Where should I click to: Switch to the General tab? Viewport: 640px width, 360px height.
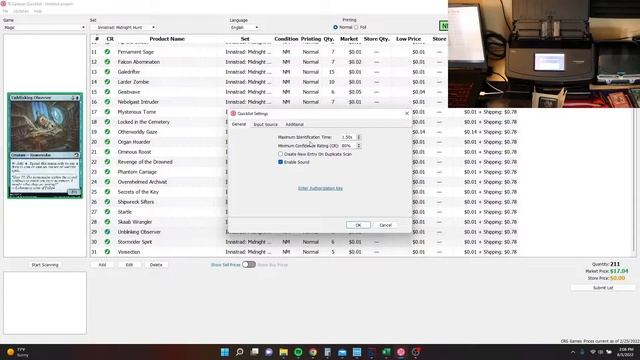(x=239, y=124)
